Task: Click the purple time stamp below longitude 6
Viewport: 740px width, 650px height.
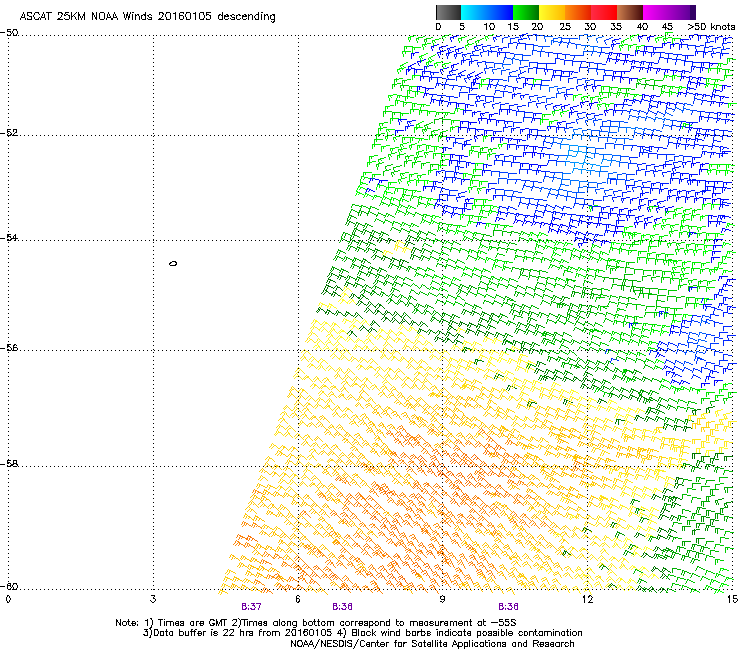Action: click(x=342, y=607)
